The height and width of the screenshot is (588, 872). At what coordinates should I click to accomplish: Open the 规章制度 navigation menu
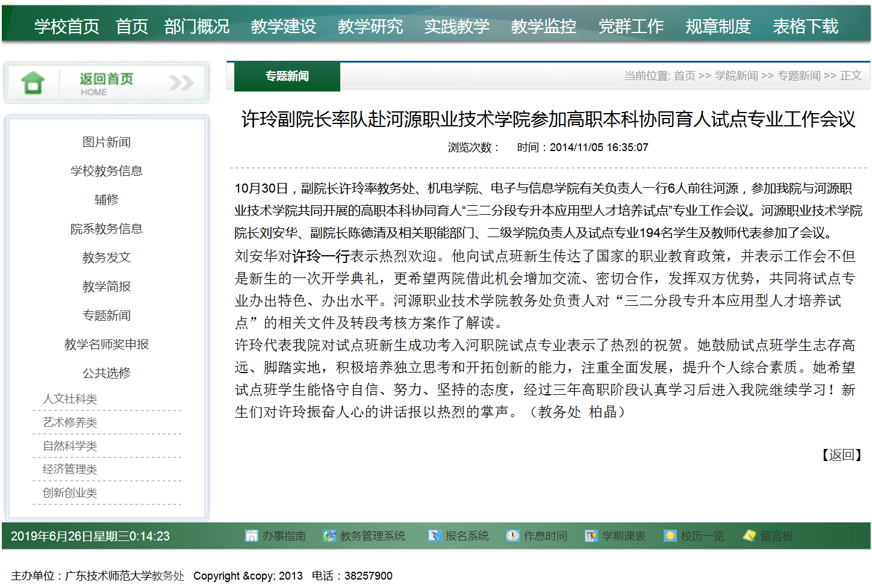click(x=718, y=26)
